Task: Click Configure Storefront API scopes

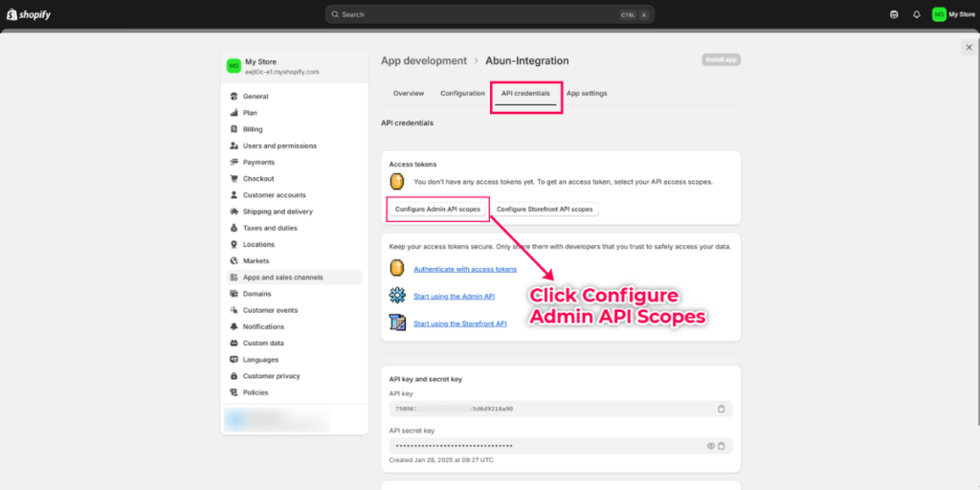Action: coord(545,210)
